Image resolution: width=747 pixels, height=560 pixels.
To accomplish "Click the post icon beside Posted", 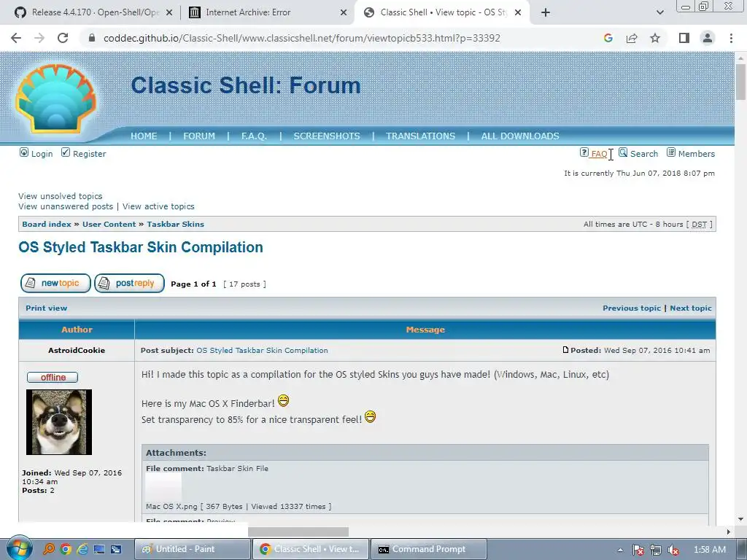I will pyautogui.click(x=565, y=350).
